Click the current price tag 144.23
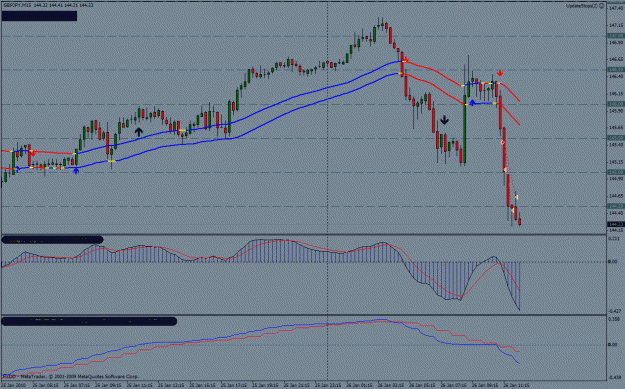The height and width of the screenshot is (389, 625). (616, 224)
